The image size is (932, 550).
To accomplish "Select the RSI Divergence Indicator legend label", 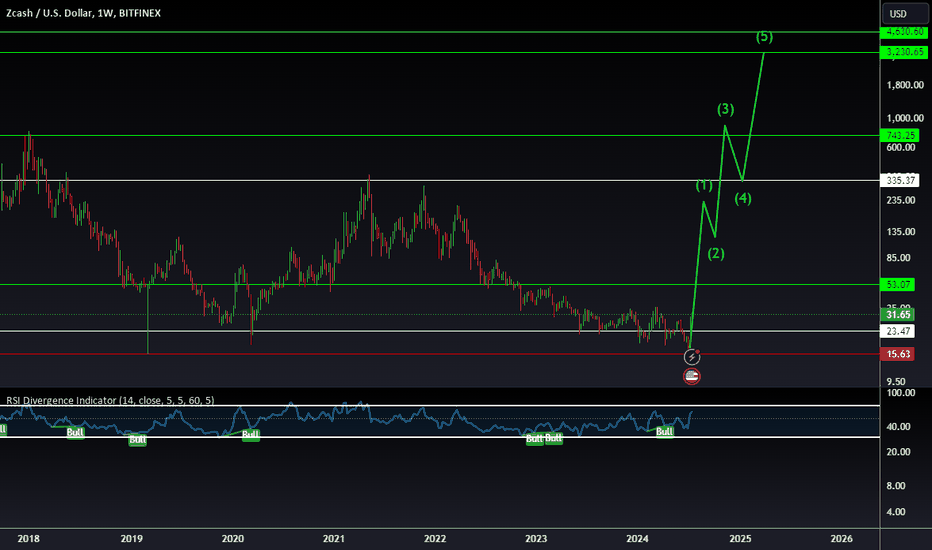I will pos(110,400).
